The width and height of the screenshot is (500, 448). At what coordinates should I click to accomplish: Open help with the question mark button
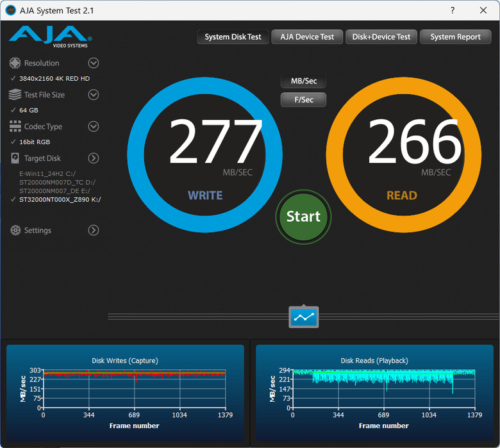pyautogui.click(x=453, y=10)
